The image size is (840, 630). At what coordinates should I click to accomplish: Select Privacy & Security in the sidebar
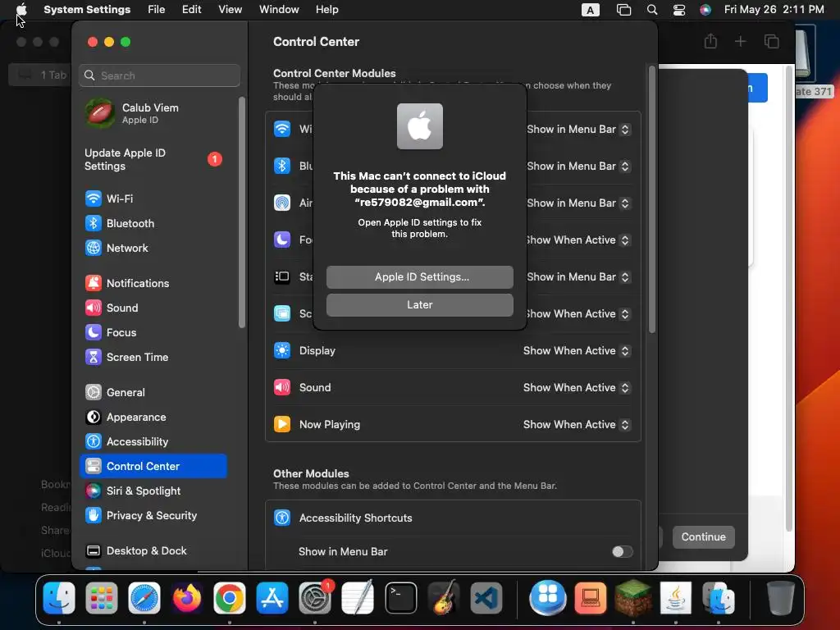[153, 516]
